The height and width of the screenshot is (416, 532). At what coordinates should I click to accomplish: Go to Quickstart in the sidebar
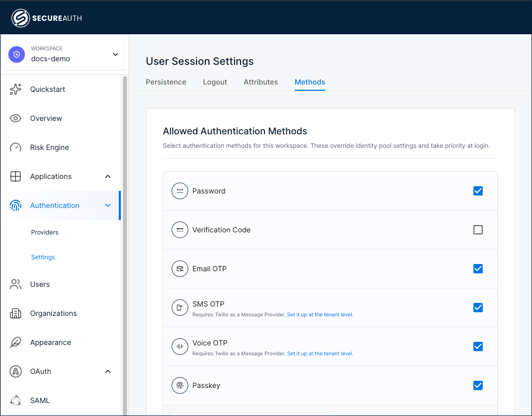tap(48, 89)
